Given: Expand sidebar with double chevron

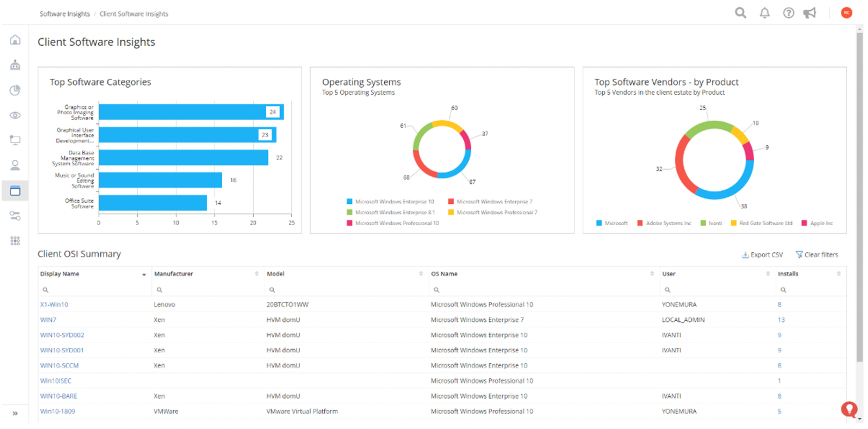Looking at the screenshot, I should point(15,413).
